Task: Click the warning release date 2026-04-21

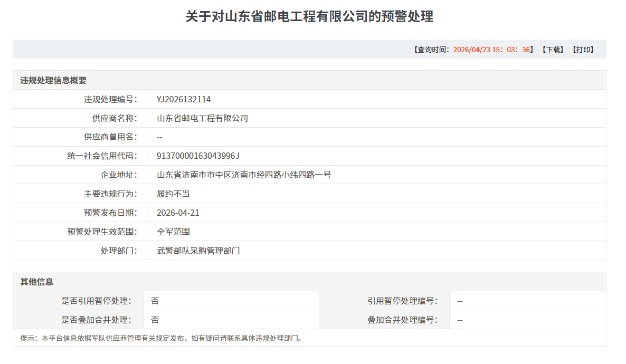Action: pyautogui.click(x=178, y=213)
